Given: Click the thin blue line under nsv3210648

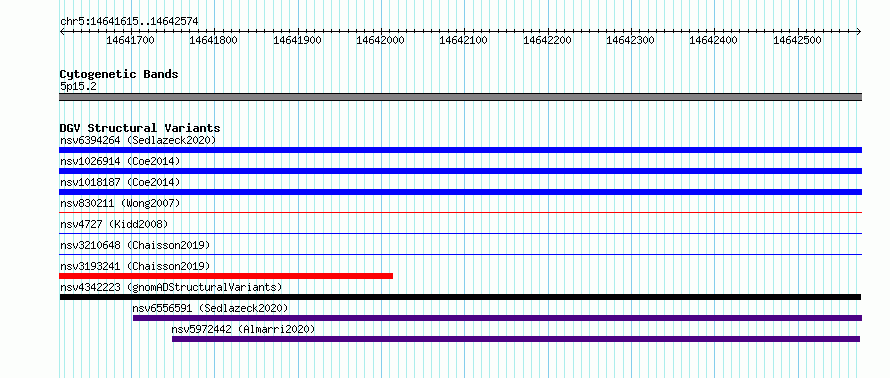Looking at the screenshot, I should [x=460, y=254].
